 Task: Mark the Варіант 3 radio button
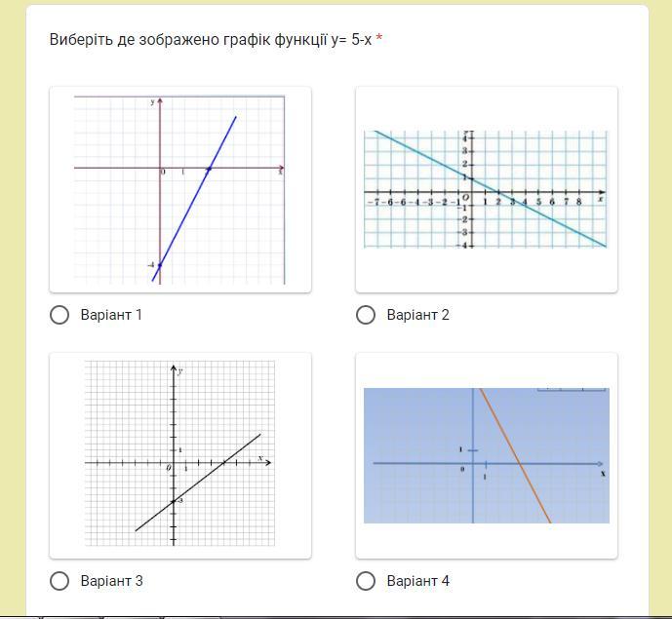(x=59, y=581)
